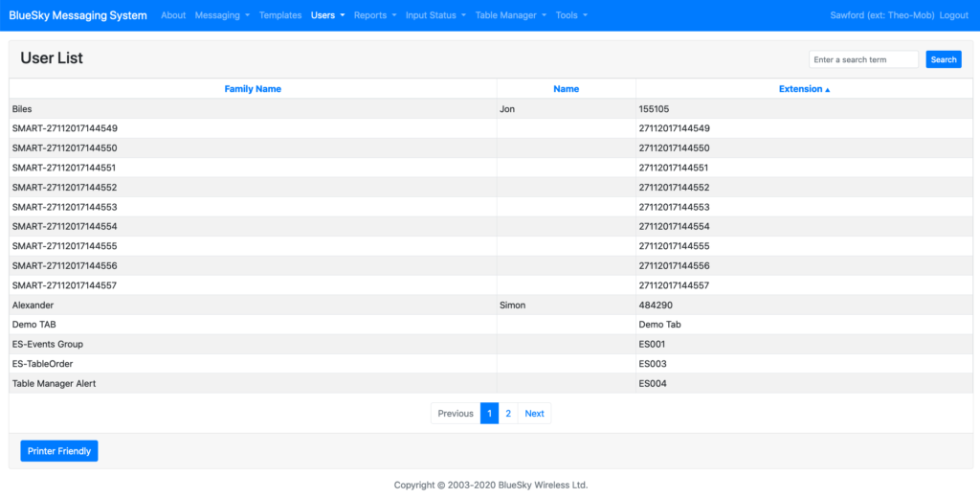Image resolution: width=980 pixels, height=498 pixels.
Task: Sort by the Family Name column header
Action: 253,89
